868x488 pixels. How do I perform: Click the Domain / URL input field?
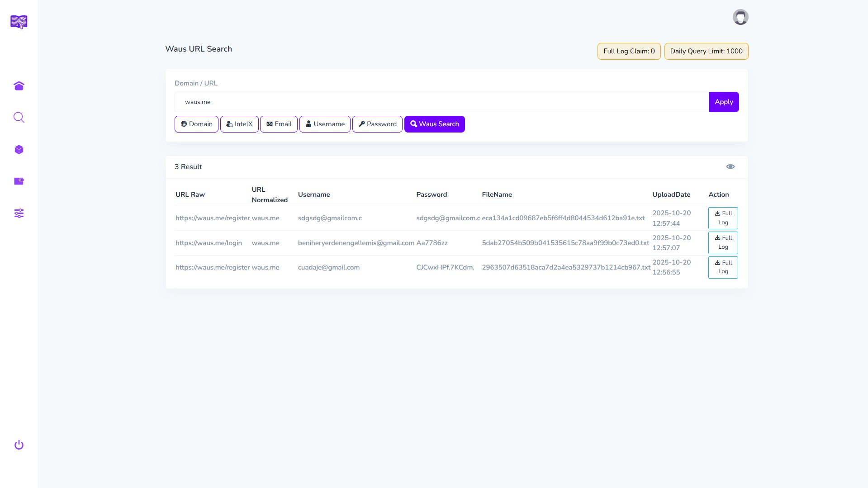pos(441,102)
